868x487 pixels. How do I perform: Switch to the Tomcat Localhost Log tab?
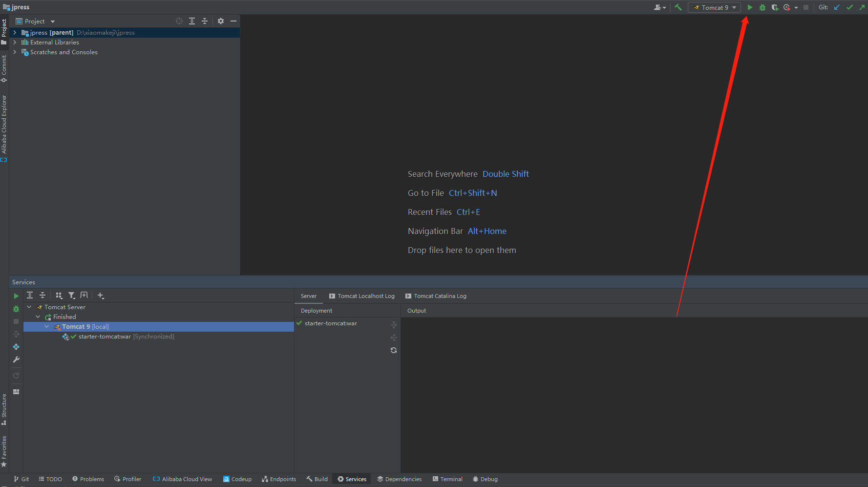point(361,296)
